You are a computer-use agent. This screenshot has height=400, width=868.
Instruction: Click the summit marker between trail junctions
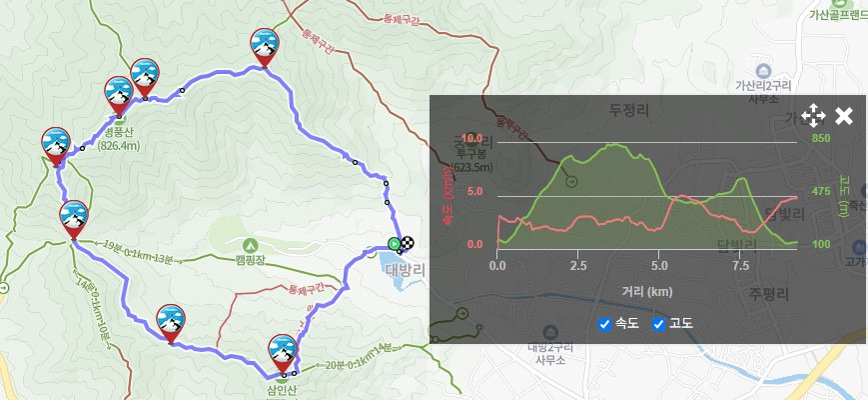tap(74, 219)
